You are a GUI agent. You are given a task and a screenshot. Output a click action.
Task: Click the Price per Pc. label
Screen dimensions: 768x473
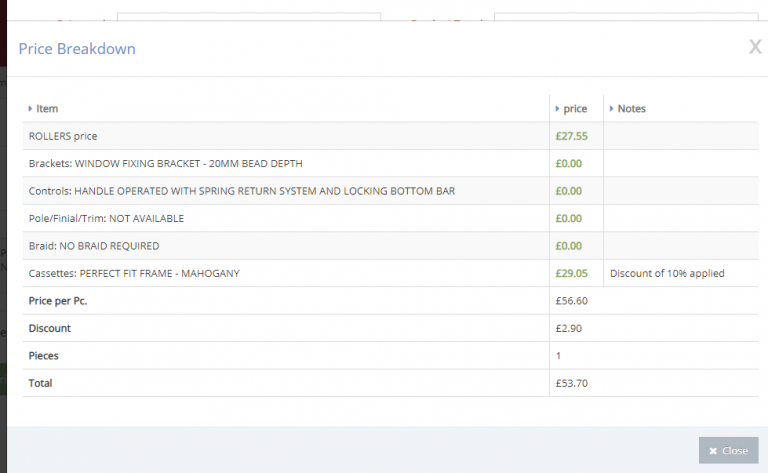click(58, 300)
